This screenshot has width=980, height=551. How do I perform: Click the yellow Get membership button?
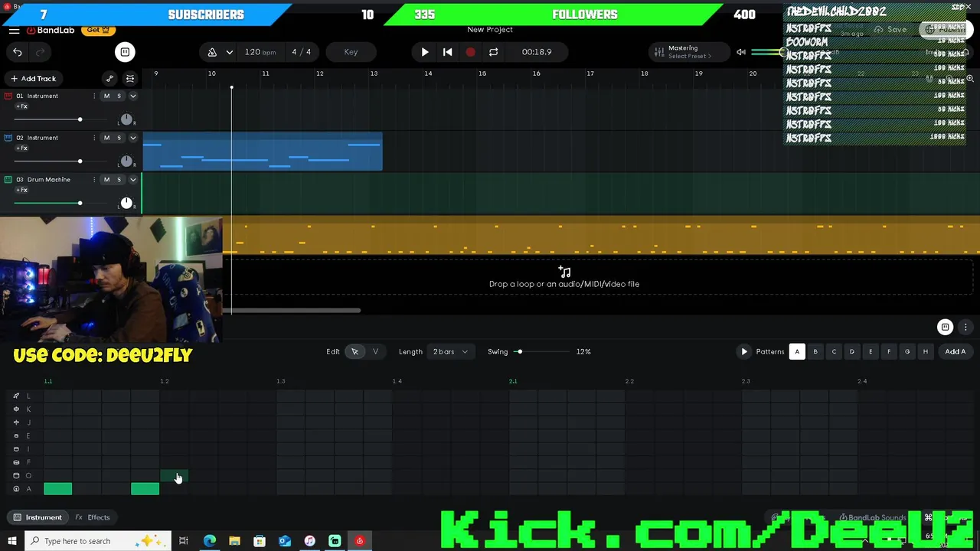[x=98, y=31]
